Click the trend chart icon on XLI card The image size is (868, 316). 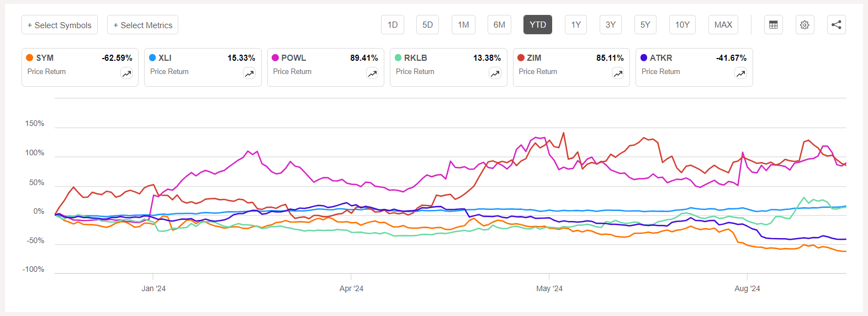pyautogui.click(x=250, y=73)
